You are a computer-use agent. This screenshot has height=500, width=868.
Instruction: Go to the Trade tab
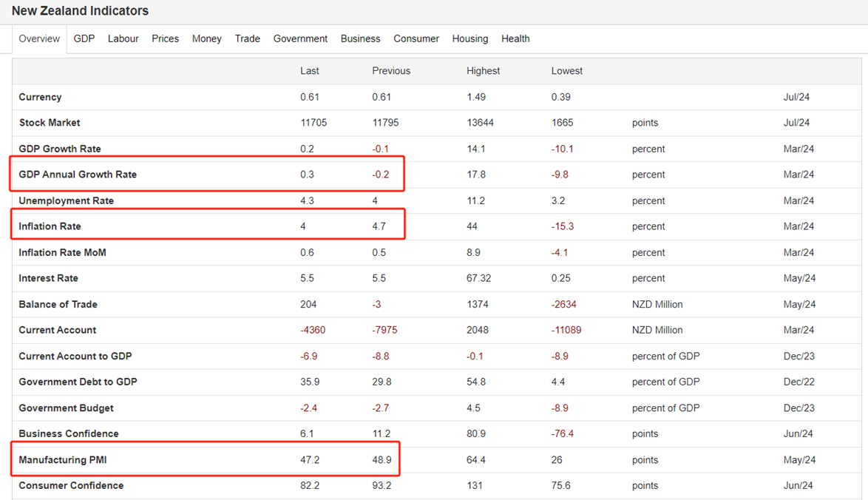[x=248, y=38]
